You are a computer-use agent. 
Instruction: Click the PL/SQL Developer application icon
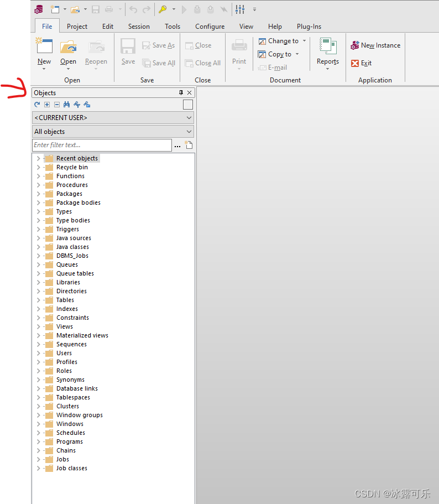coord(39,9)
